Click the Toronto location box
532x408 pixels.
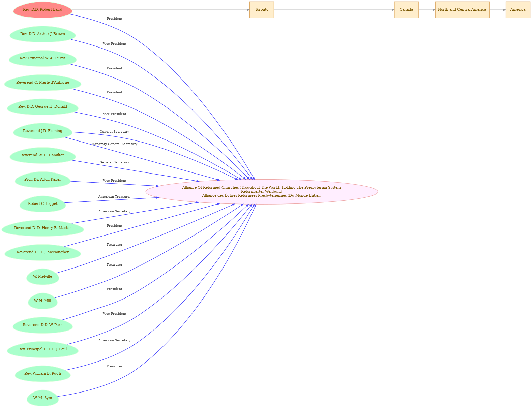tap(262, 10)
